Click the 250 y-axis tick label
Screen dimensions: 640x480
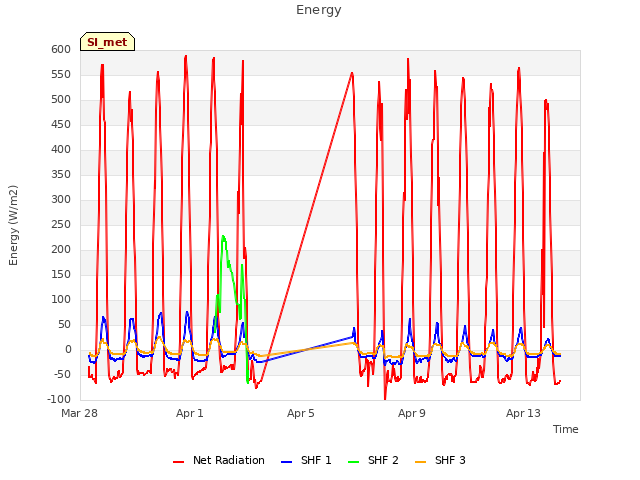(61, 224)
